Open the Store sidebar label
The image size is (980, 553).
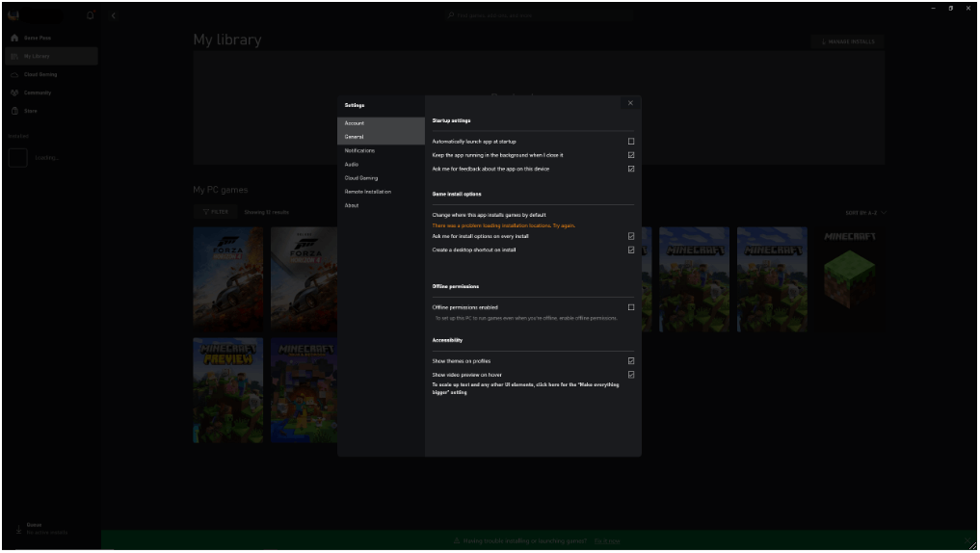pos(31,111)
